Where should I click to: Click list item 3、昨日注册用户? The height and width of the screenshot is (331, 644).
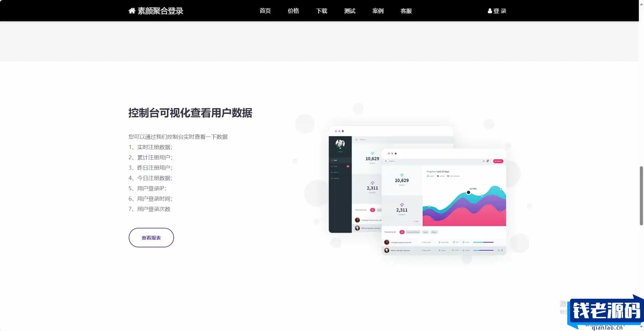150,168
